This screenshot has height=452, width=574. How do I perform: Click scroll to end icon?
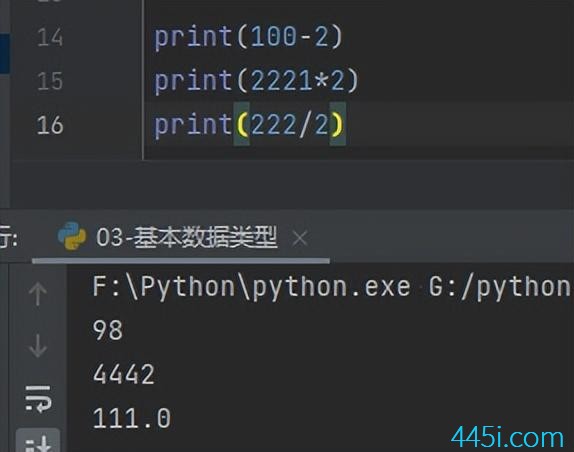pyautogui.click(x=38, y=442)
